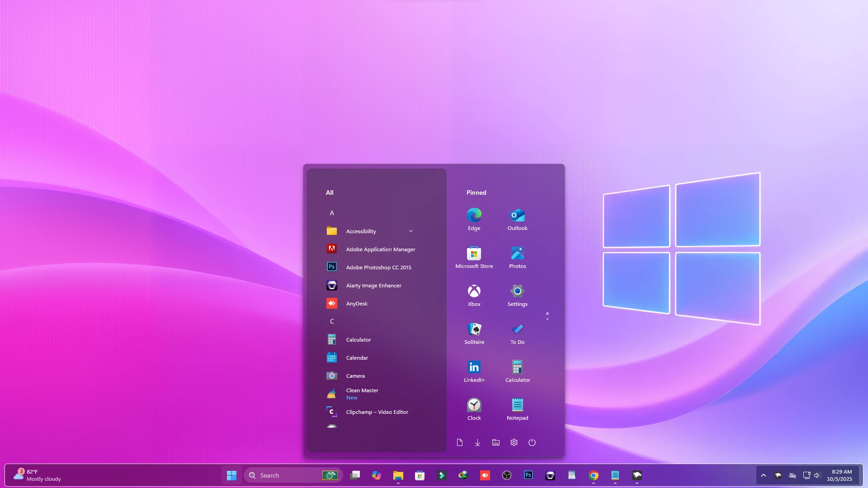Open Downloads folder shortcut icon
Viewport: 868px width, 488px height.
click(477, 442)
